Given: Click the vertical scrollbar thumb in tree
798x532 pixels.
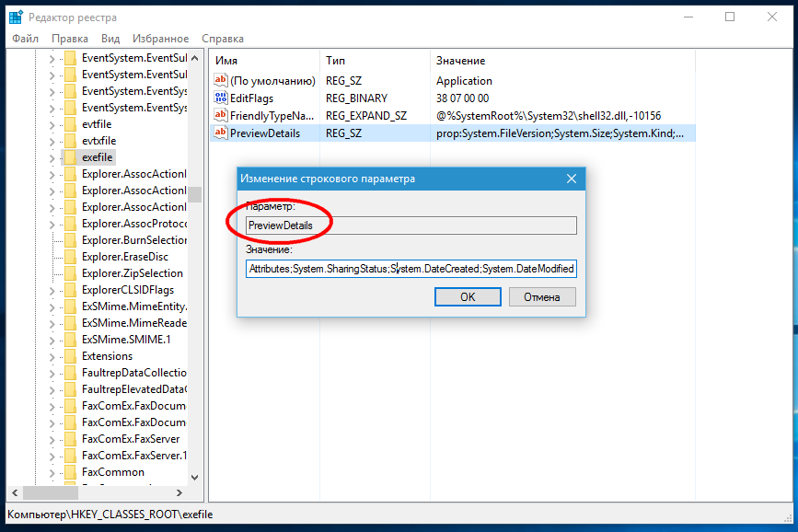Looking at the screenshot, I should click(x=195, y=194).
